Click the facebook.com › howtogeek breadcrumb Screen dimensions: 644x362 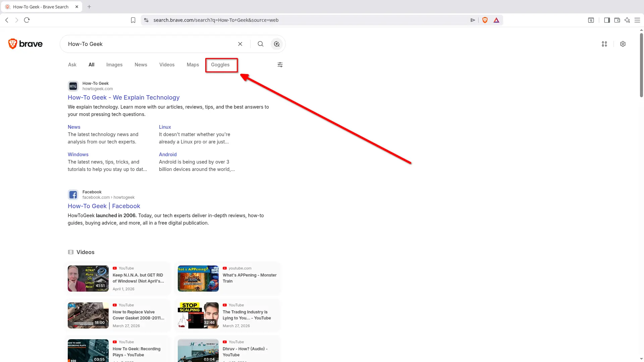click(108, 197)
